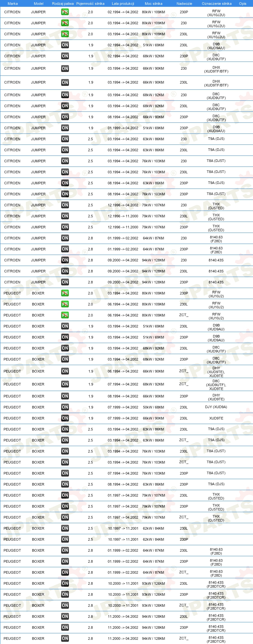Click the Lata produkcji column header
The image size is (253, 644).
pyautogui.click(x=123, y=4)
